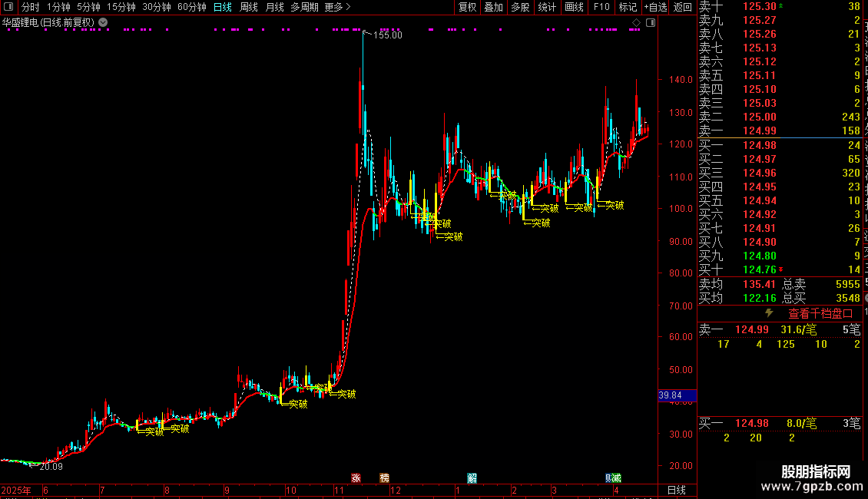Click the 叠加 overlay button
This screenshot has width=868, height=499.
[494, 7]
